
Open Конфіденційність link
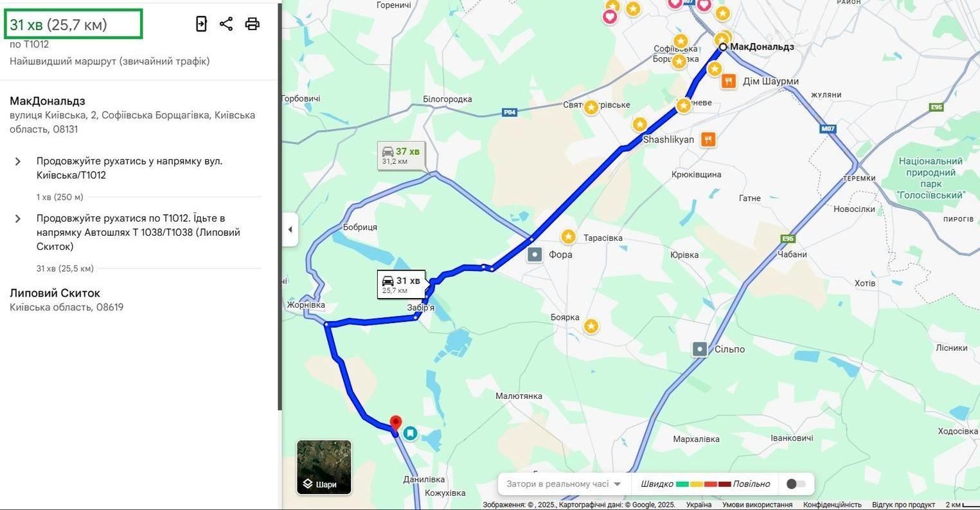tap(832, 505)
